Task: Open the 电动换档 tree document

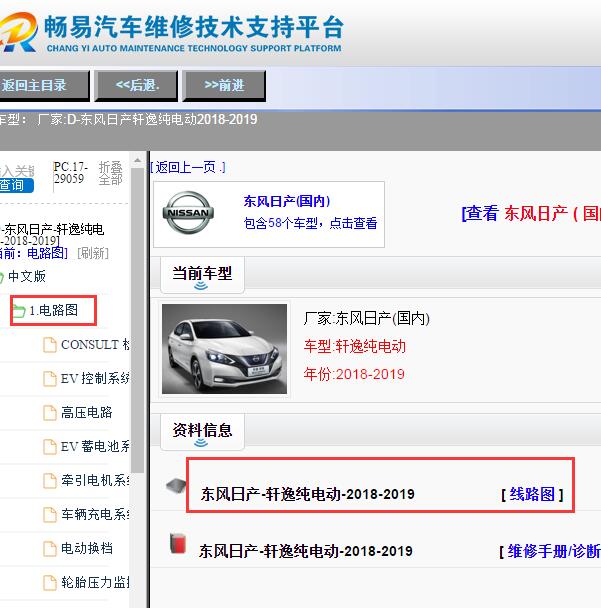Action: [86, 549]
